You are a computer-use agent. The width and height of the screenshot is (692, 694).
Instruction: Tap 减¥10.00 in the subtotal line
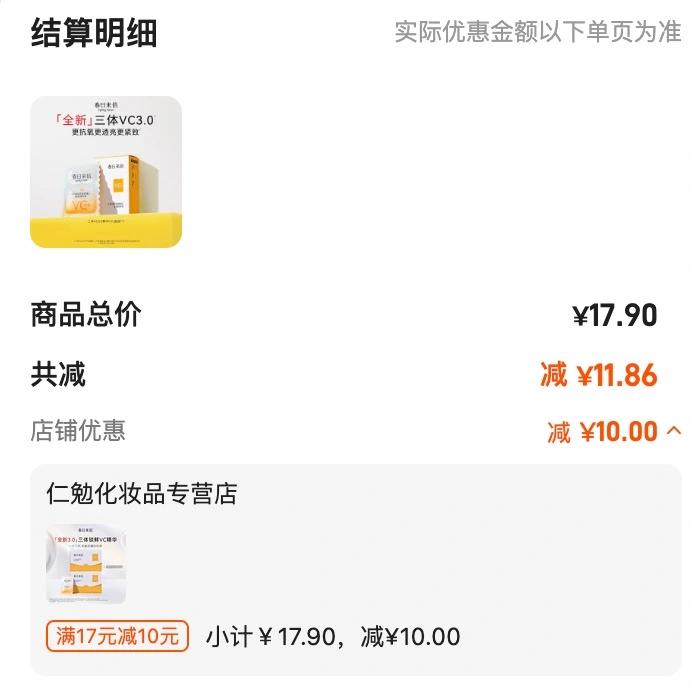tap(410, 637)
